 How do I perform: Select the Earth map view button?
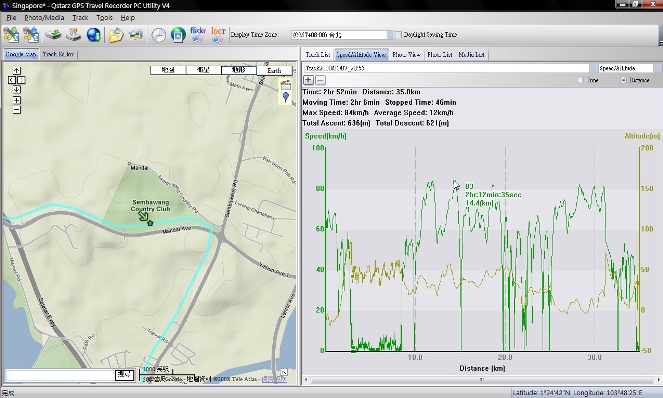274,71
